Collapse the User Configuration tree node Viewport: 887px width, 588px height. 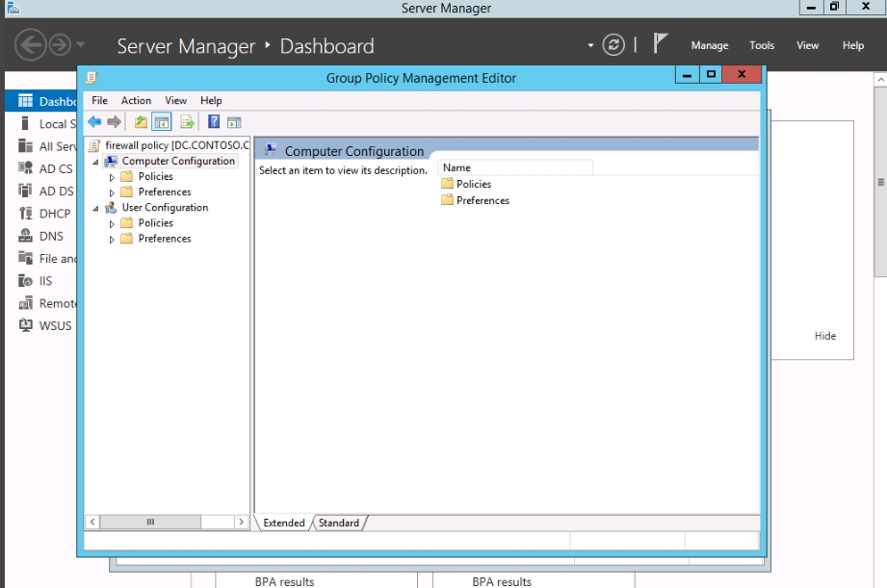tap(95, 208)
